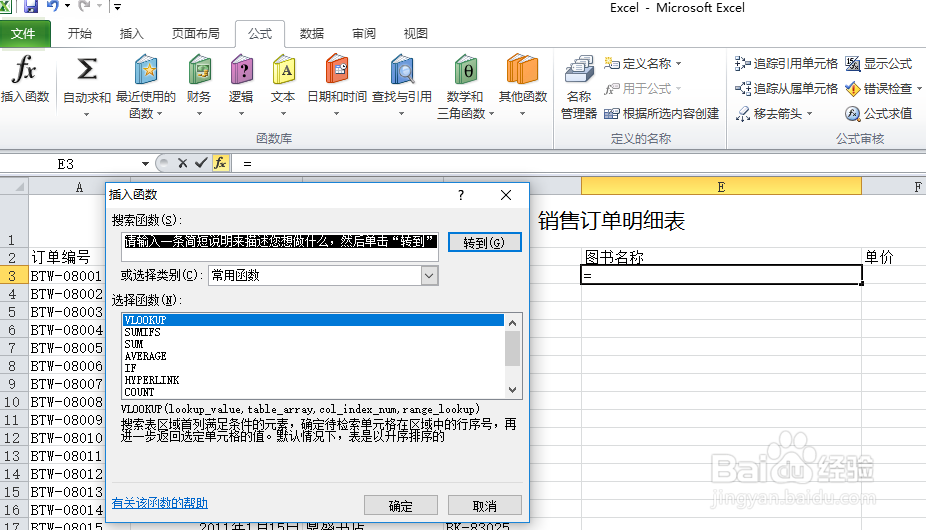The image size is (926, 530).
Task: Select VLOOKUP in function list
Action: (x=313, y=320)
